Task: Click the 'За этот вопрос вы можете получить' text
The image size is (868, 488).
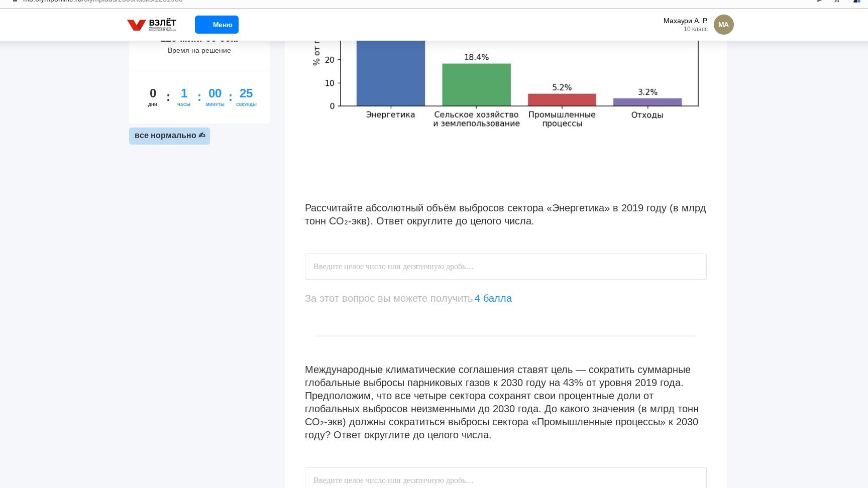Action: pos(389,298)
